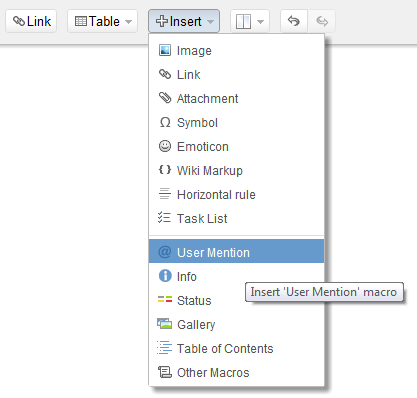This screenshot has height=398, width=417.
Task: Click the blue Info macro icon
Action: click(x=165, y=276)
